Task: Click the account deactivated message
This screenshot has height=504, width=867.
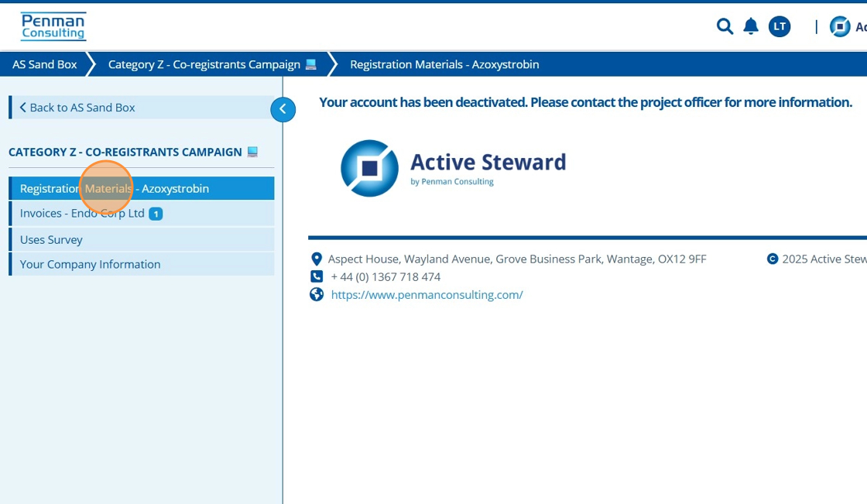Action: [585, 102]
